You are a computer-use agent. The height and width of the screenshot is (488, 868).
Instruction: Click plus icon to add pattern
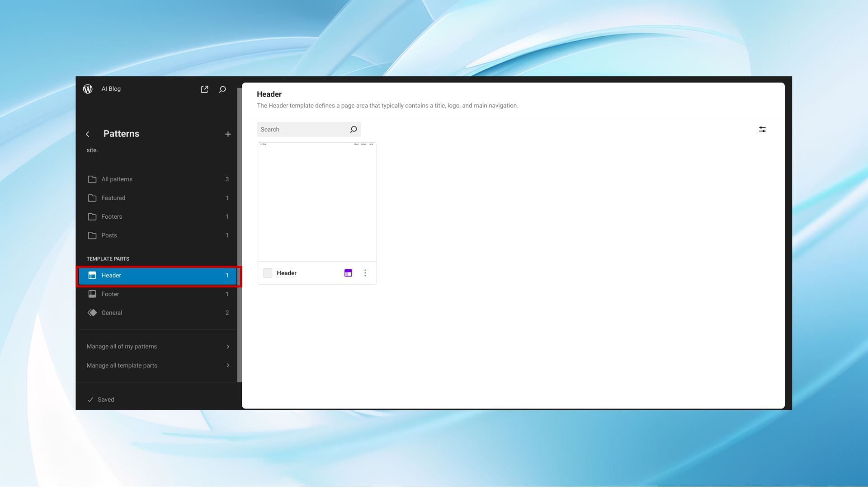[x=228, y=134]
